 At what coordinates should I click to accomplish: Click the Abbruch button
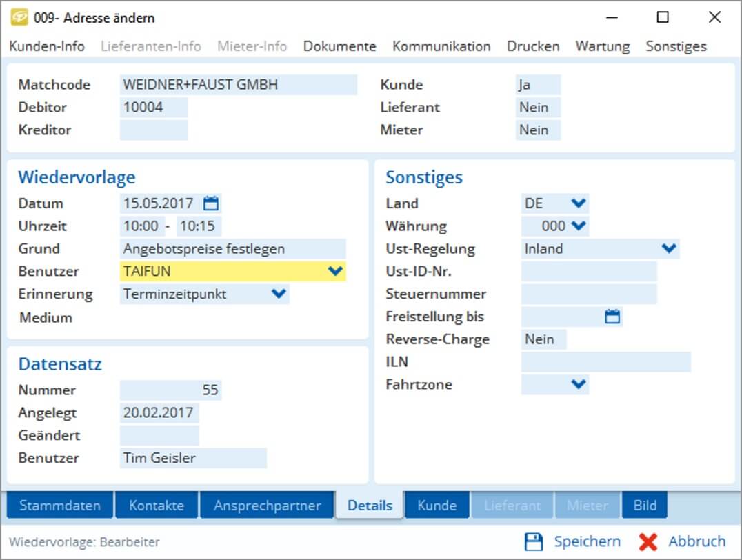tap(696, 541)
